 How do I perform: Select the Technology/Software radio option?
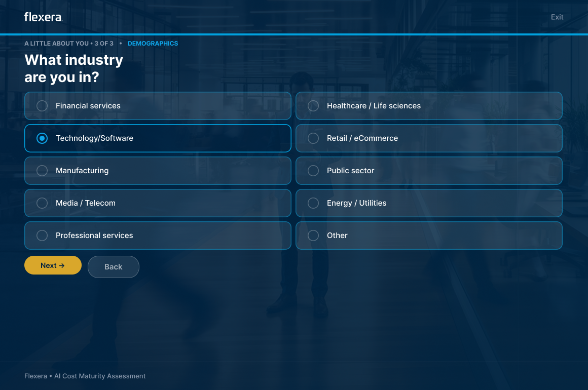(158, 138)
